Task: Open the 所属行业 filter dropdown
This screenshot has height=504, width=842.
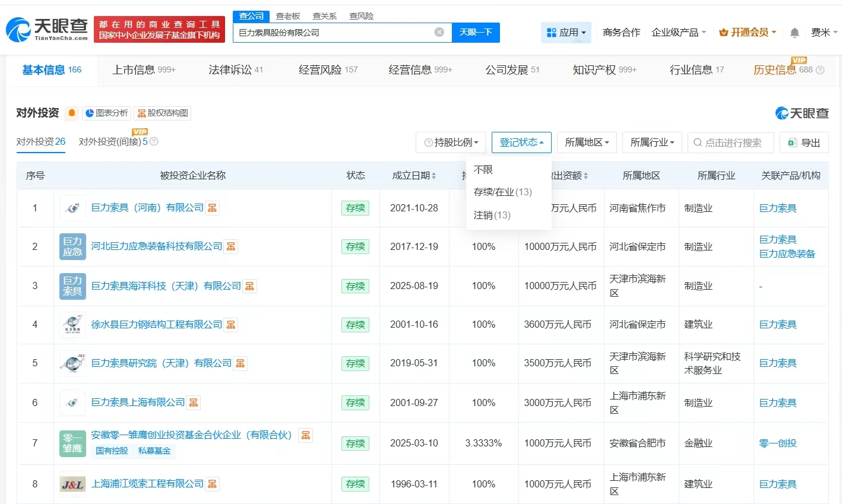Action: pyautogui.click(x=652, y=142)
